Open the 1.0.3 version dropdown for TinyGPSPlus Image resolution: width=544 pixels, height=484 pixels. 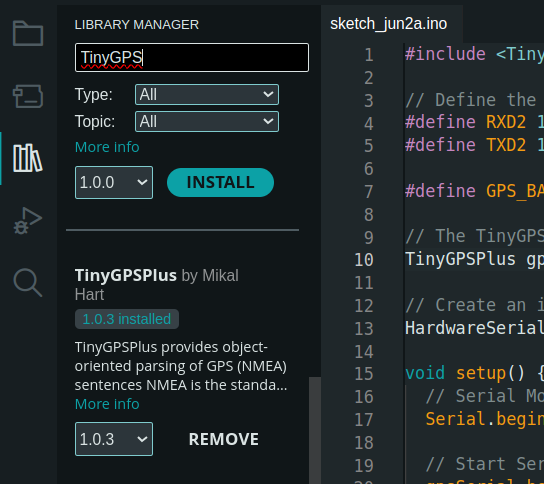coord(114,439)
